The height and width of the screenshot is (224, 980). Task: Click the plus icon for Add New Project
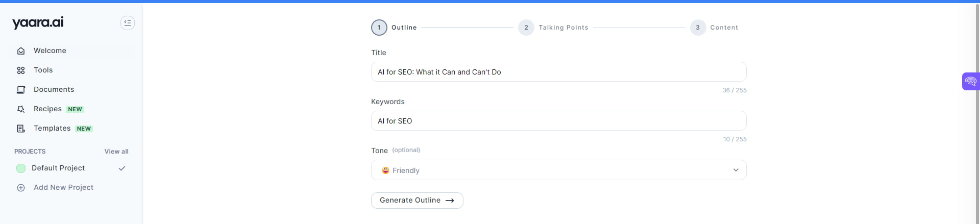pyautogui.click(x=21, y=188)
